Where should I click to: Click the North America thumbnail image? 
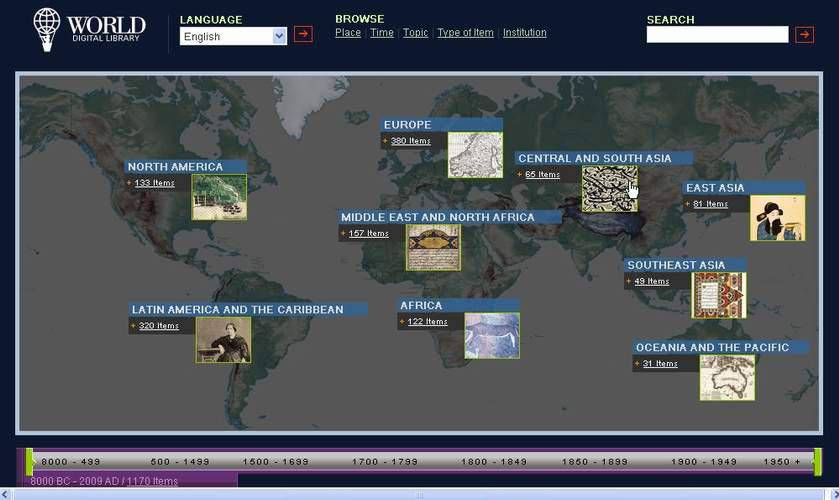coord(219,197)
